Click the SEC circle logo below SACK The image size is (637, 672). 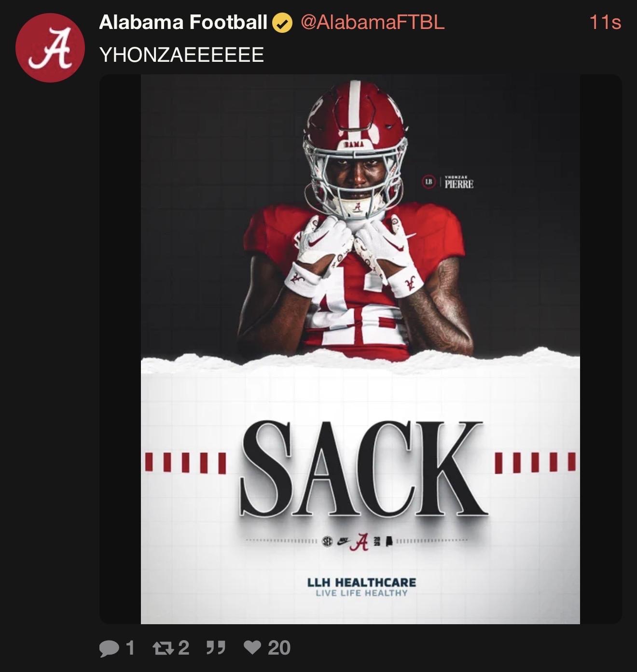[x=328, y=542]
